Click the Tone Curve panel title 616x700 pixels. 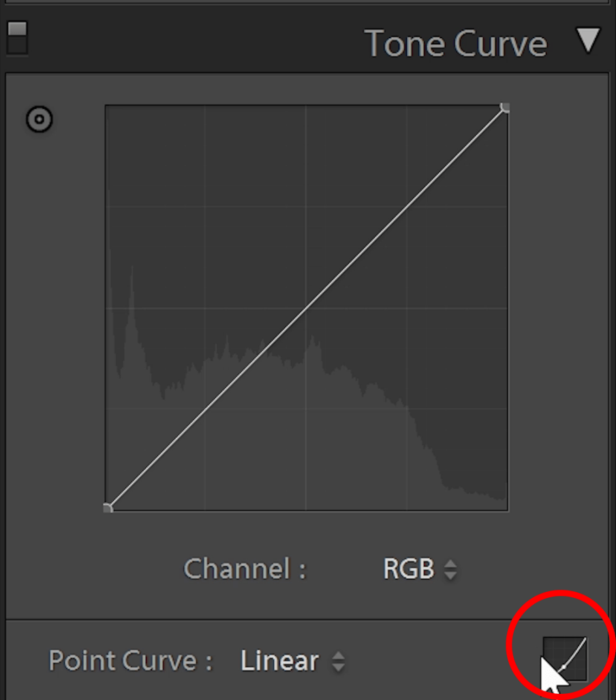(456, 44)
